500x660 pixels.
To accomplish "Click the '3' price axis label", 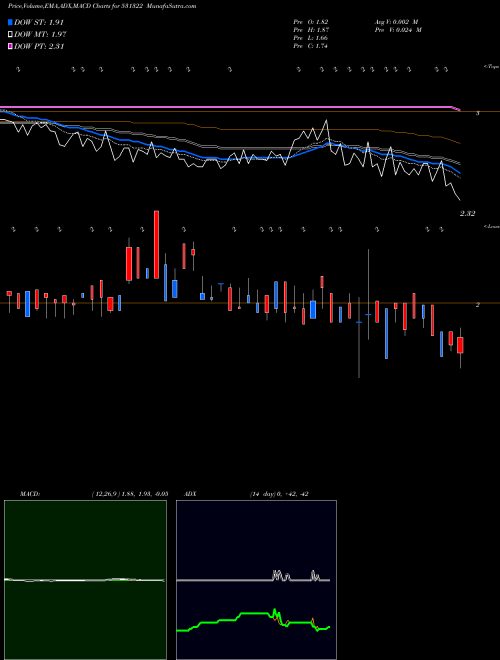I will tap(478, 114).
